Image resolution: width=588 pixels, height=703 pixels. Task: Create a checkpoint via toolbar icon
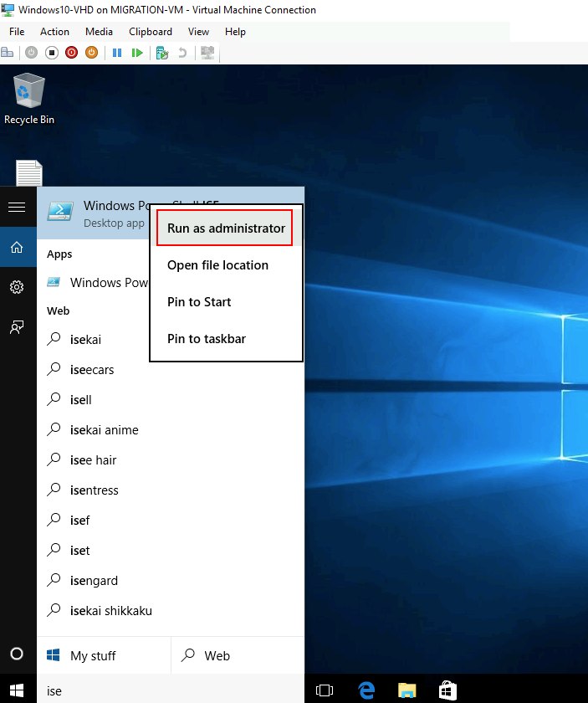161,53
